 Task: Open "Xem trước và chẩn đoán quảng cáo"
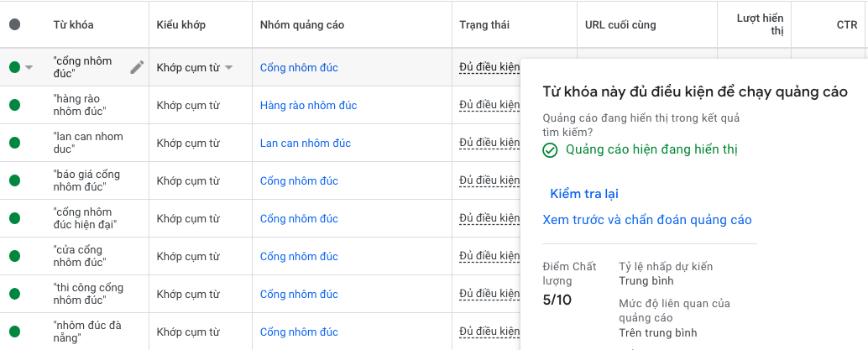click(646, 220)
